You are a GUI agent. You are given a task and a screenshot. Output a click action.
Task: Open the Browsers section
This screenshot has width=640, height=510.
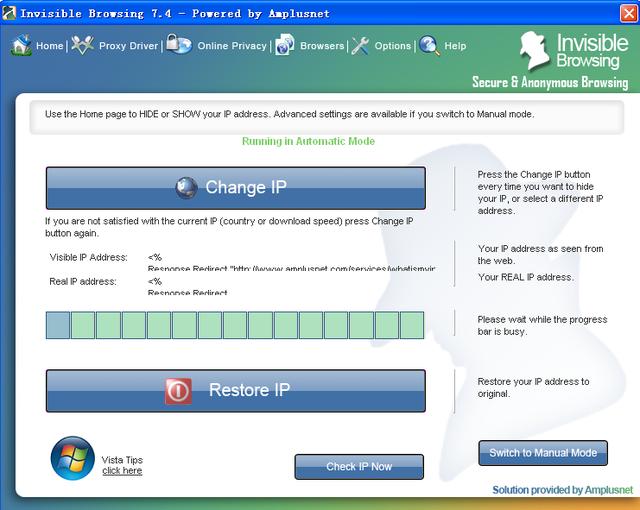[x=322, y=46]
